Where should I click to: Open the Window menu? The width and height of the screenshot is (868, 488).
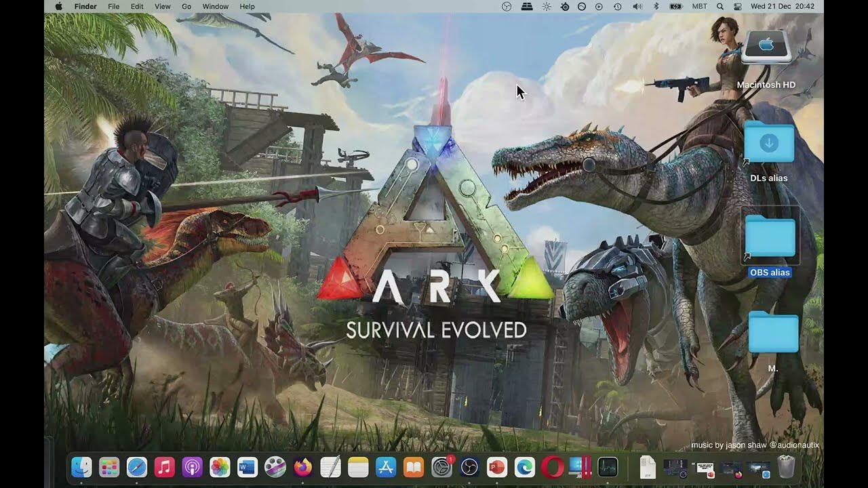216,6
